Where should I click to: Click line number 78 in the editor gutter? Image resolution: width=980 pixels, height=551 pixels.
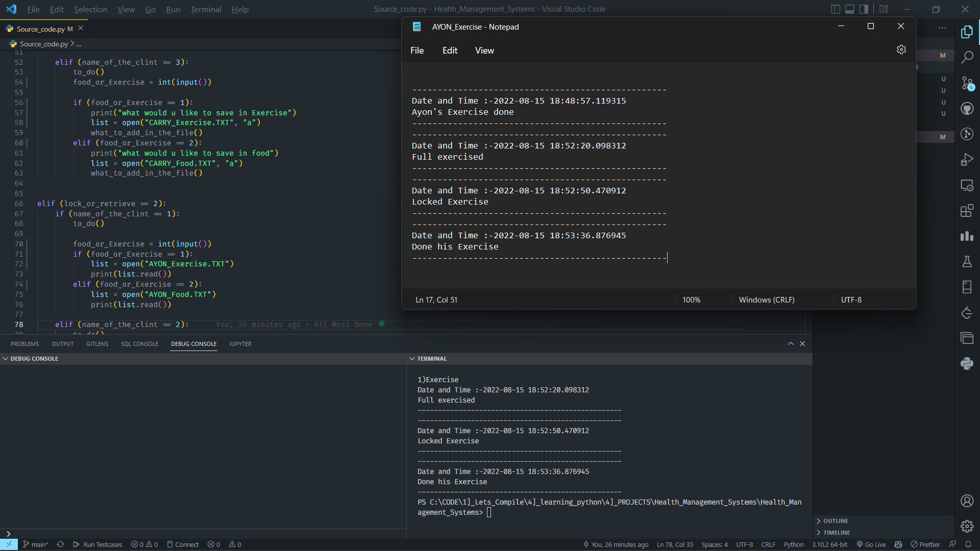coord(19,324)
